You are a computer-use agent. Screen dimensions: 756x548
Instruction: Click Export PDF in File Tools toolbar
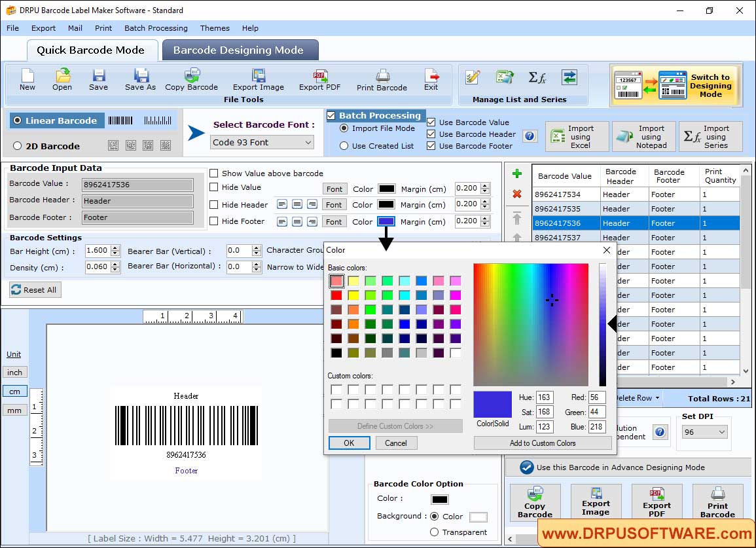[x=319, y=80]
